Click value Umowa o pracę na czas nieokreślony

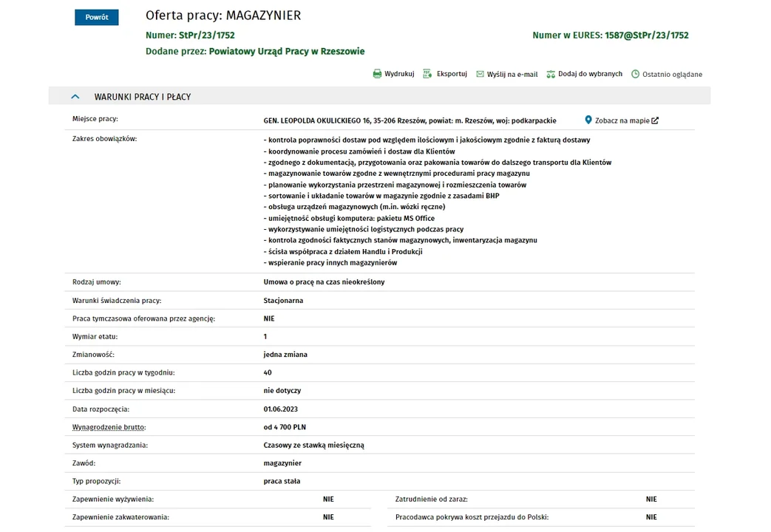324,282
